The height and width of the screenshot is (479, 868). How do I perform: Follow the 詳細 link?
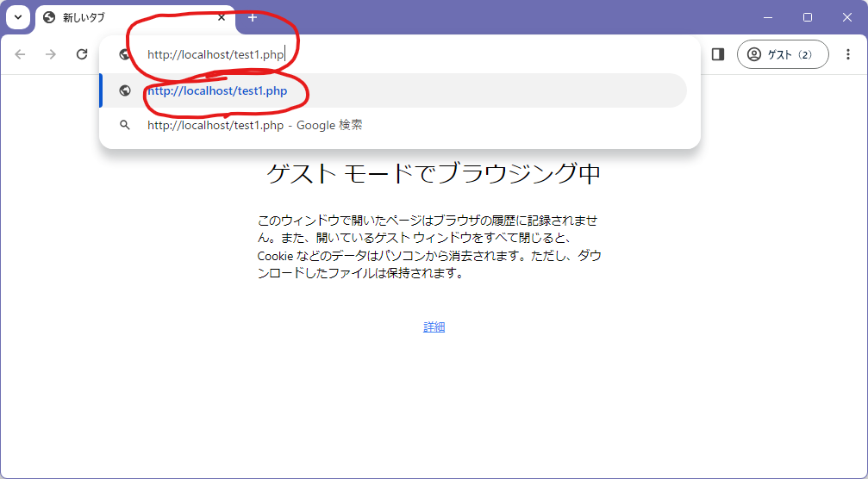click(x=434, y=327)
